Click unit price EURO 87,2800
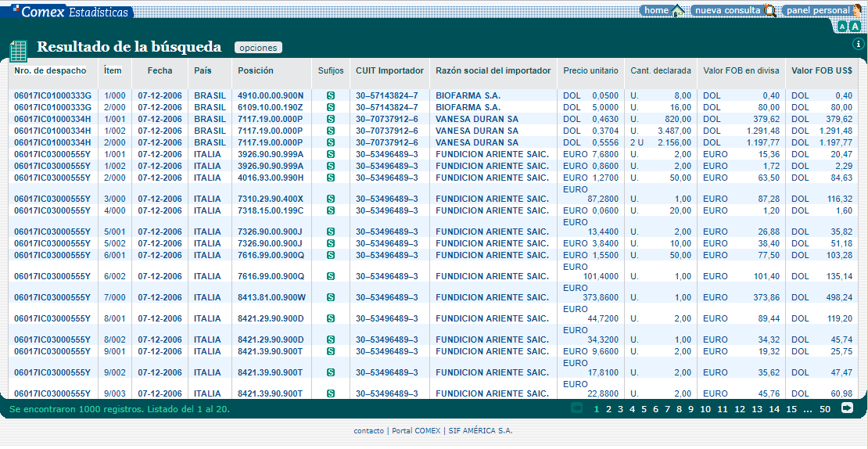868x449 pixels. [590, 194]
